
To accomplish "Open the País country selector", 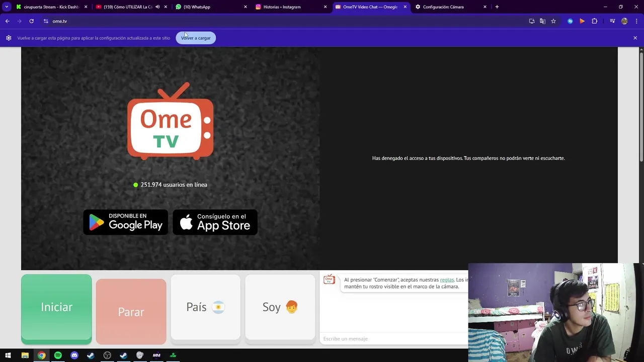I will 205,307.
